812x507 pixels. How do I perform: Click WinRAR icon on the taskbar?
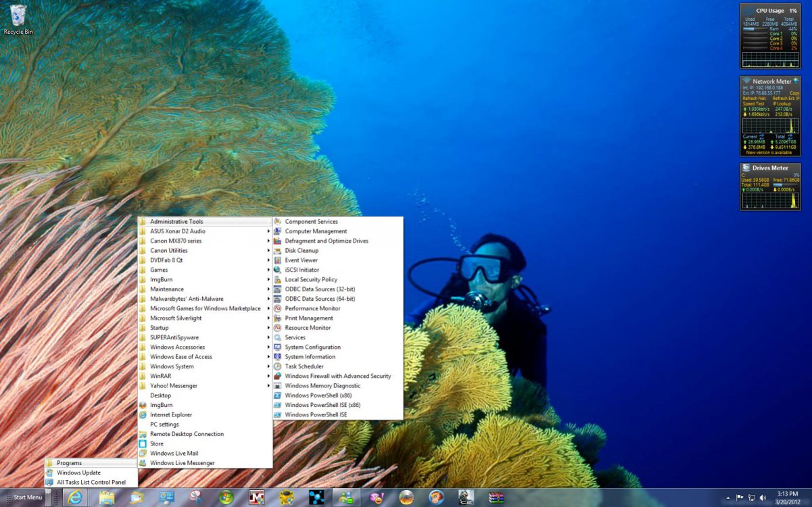click(x=497, y=498)
